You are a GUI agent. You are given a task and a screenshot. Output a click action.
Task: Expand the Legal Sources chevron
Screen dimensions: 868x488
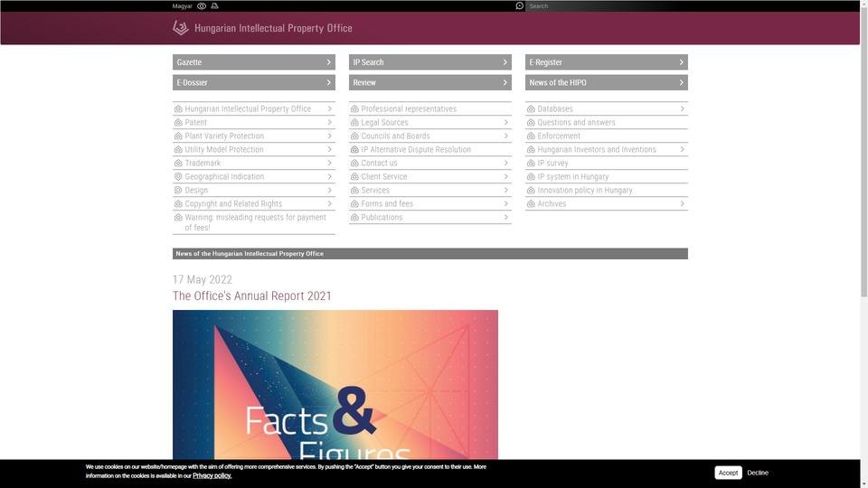point(506,122)
